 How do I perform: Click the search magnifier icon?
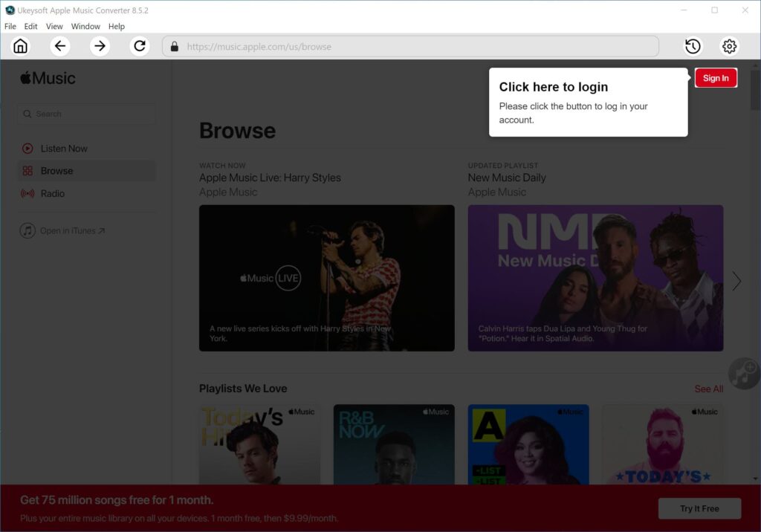click(x=27, y=114)
